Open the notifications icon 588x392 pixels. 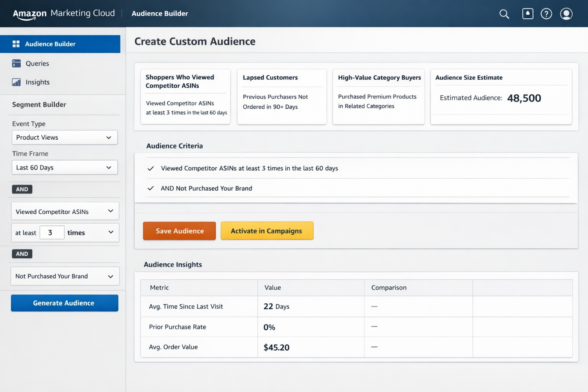(x=527, y=14)
